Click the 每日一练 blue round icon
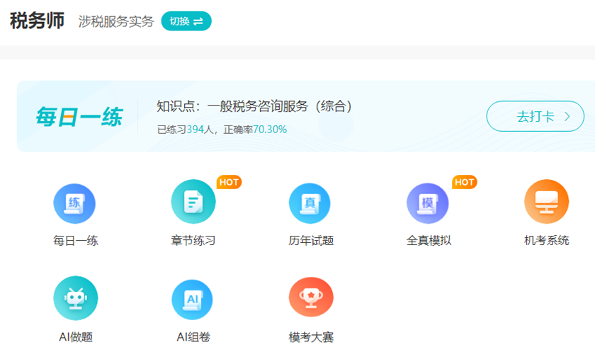The width and height of the screenshot is (595, 364). [x=74, y=203]
